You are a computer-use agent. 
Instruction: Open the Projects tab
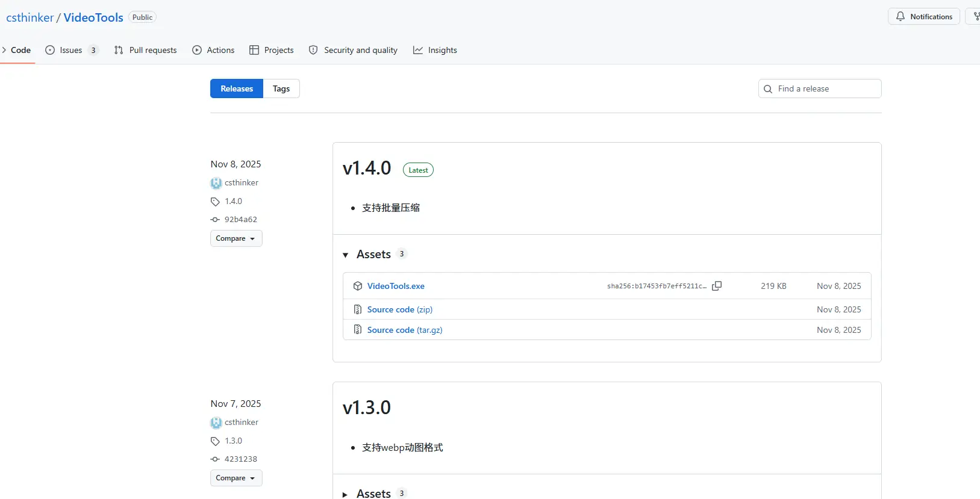point(272,50)
